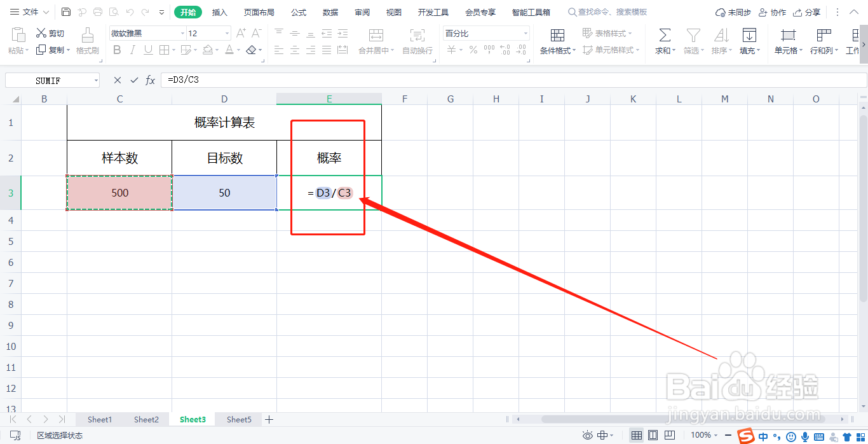Screen dimensions: 868x444
Task: Switch to page break preview in status bar
Action: (x=669, y=436)
